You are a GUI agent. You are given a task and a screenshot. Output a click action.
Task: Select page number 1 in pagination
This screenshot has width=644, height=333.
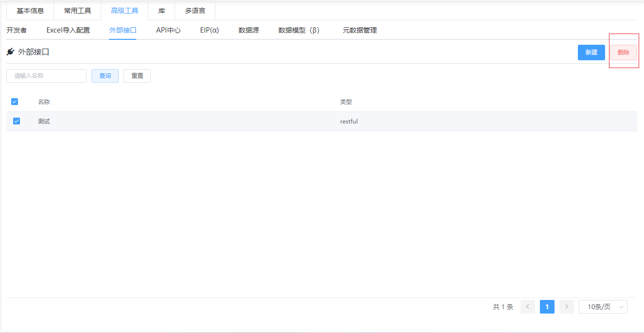pyautogui.click(x=547, y=307)
